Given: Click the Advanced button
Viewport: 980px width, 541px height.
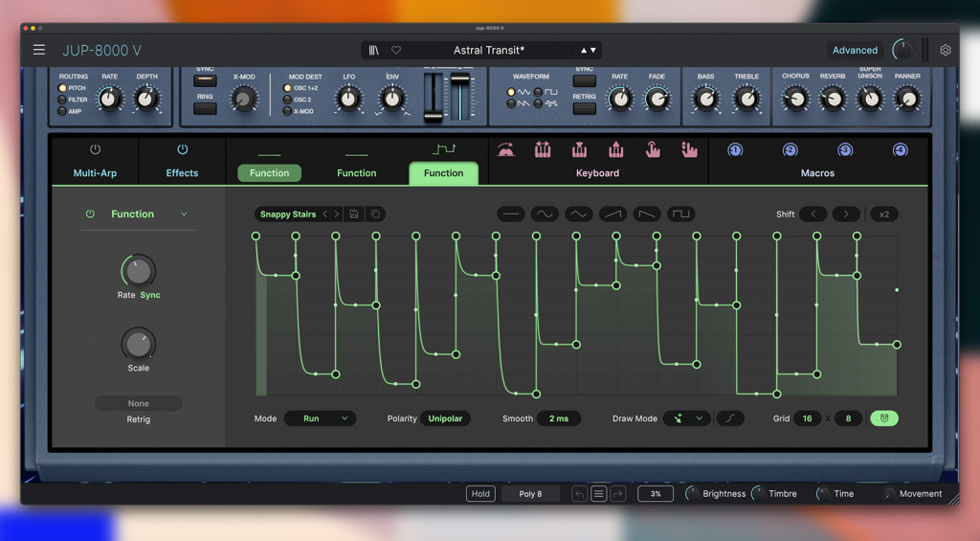Looking at the screenshot, I should tap(855, 50).
